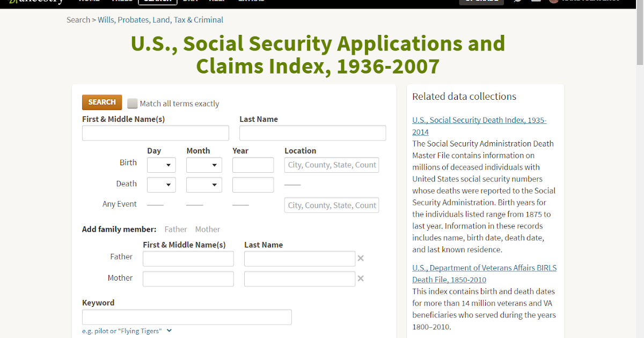Click the Father first name field
644x338 pixels.
[x=188, y=259]
